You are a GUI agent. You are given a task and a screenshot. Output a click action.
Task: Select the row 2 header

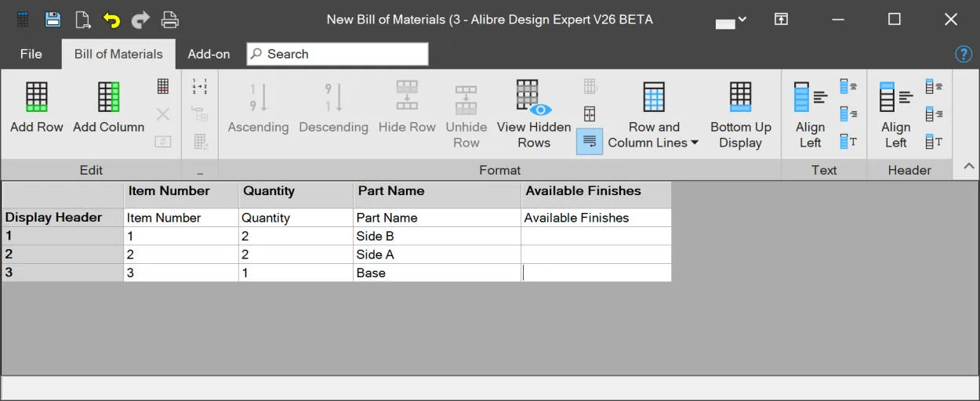pyautogui.click(x=63, y=255)
